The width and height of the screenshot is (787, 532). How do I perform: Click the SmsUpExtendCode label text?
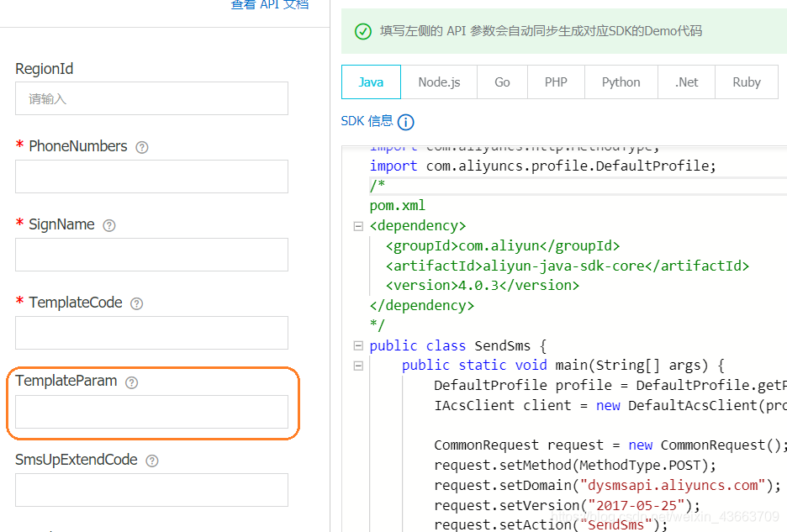[x=76, y=460]
